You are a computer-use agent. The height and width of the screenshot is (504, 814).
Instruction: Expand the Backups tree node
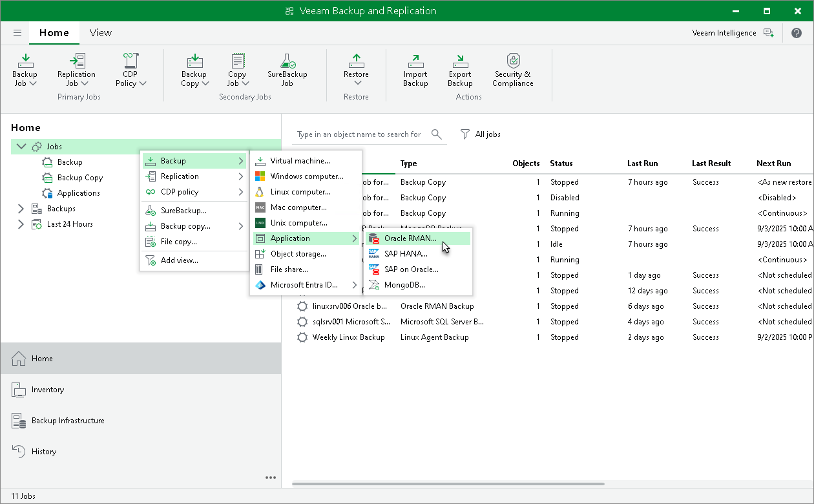(21, 209)
